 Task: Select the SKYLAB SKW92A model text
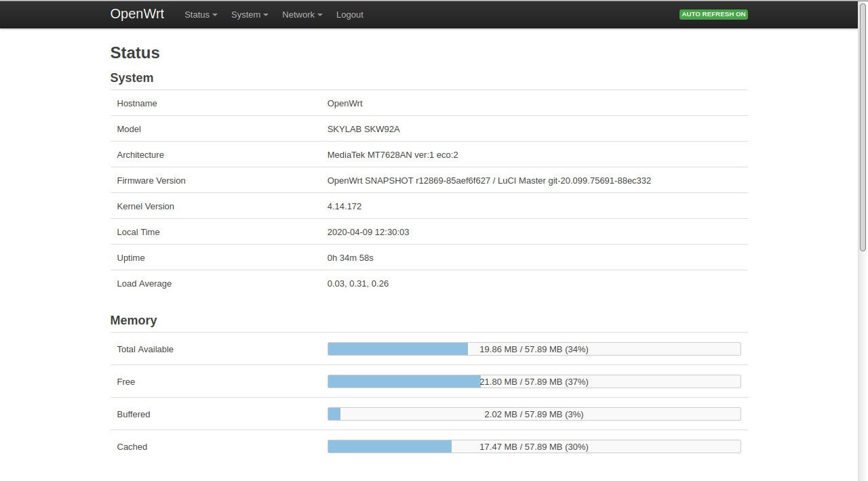pyautogui.click(x=363, y=129)
